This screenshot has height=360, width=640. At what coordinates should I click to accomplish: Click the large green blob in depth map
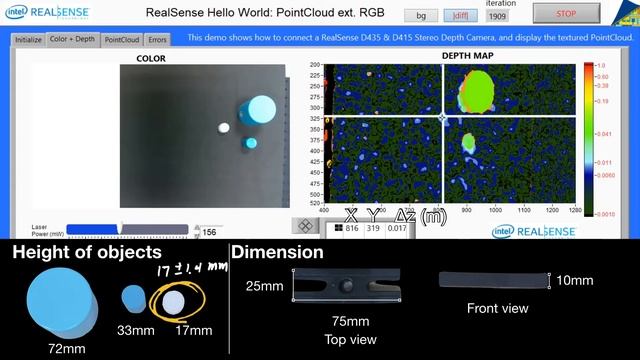point(477,92)
